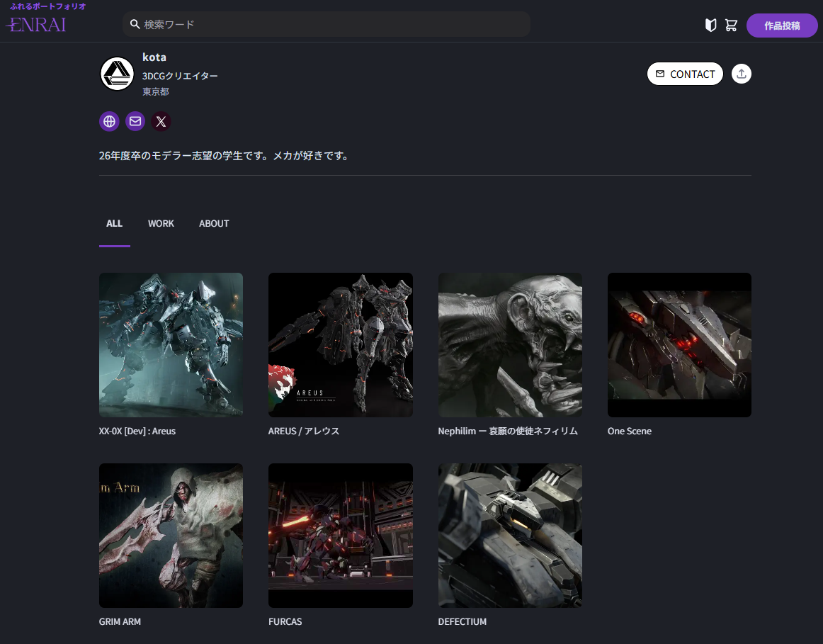Image resolution: width=823 pixels, height=644 pixels.
Task: Click the 東京都 location text
Action: pos(155,92)
